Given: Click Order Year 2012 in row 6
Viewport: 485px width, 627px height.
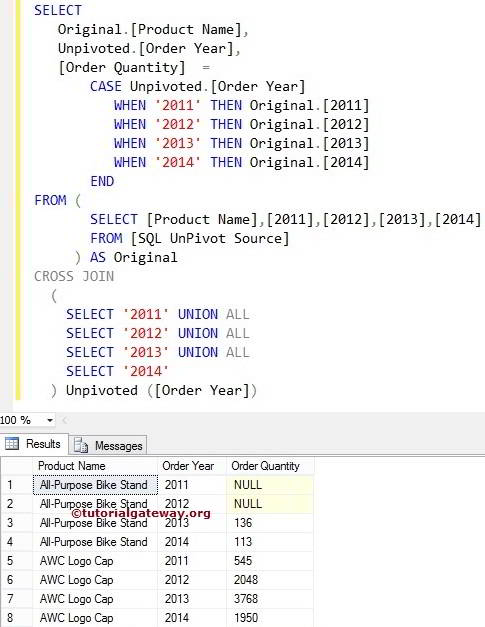Looking at the screenshot, I should pos(192,580).
